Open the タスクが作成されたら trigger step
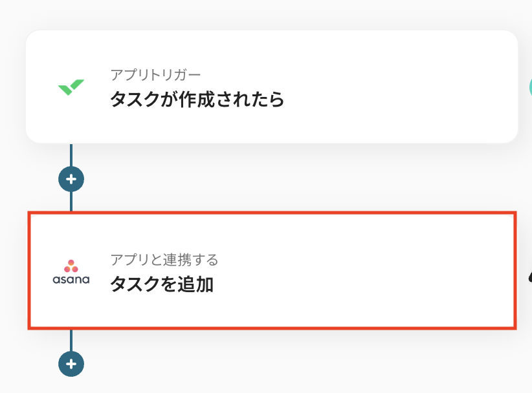Image resolution: width=532 pixels, height=393 pixels. 197,100
